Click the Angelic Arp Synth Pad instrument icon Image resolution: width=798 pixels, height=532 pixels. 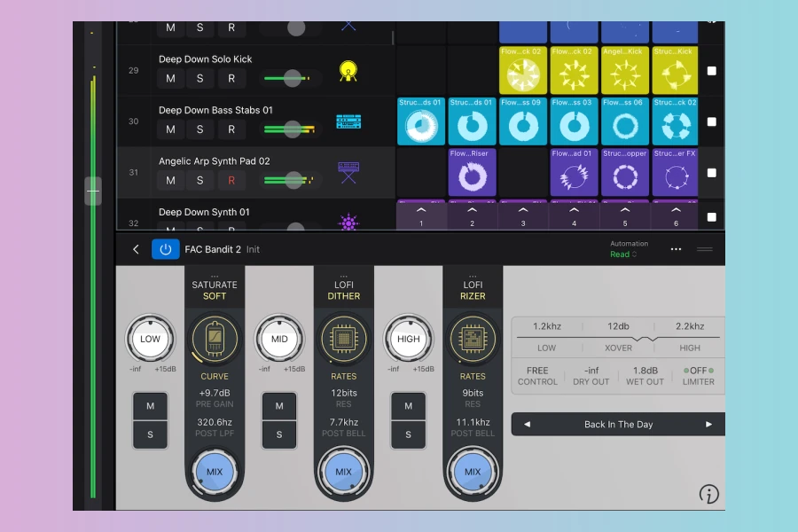point(348,171)
